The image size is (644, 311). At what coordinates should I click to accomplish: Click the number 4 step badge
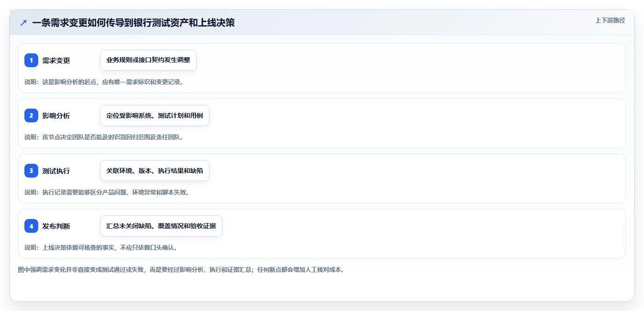pos(31,226)
